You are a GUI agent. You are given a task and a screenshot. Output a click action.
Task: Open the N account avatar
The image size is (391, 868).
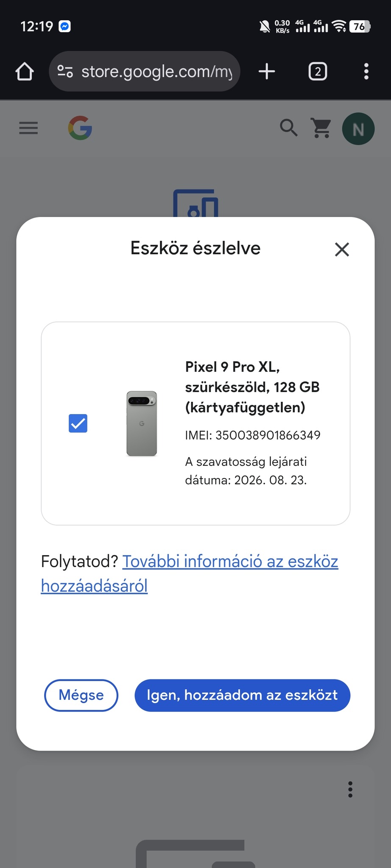point(358,129)
